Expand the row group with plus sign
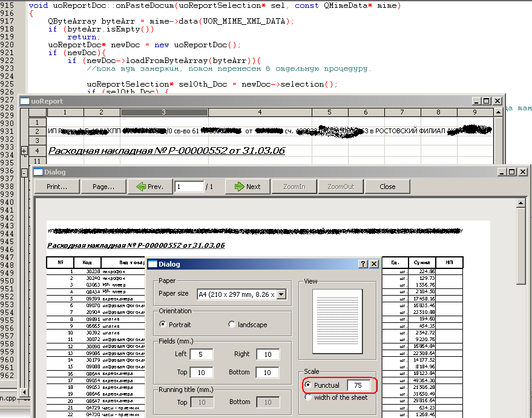Image resolution: width=532 pixels, height=418 pixels. (x=24, y=150)
